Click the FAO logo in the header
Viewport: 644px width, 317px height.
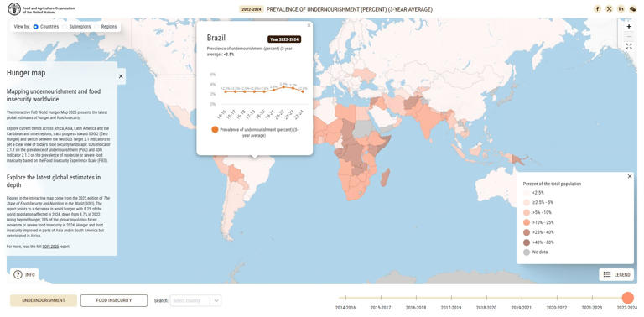click(x=14, y=9)
